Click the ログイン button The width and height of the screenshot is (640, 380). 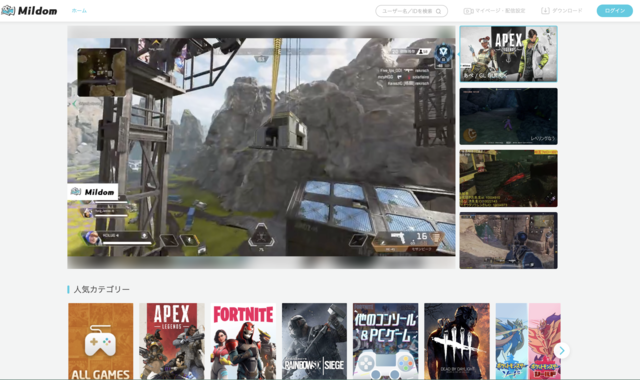(x=615, y=11)
